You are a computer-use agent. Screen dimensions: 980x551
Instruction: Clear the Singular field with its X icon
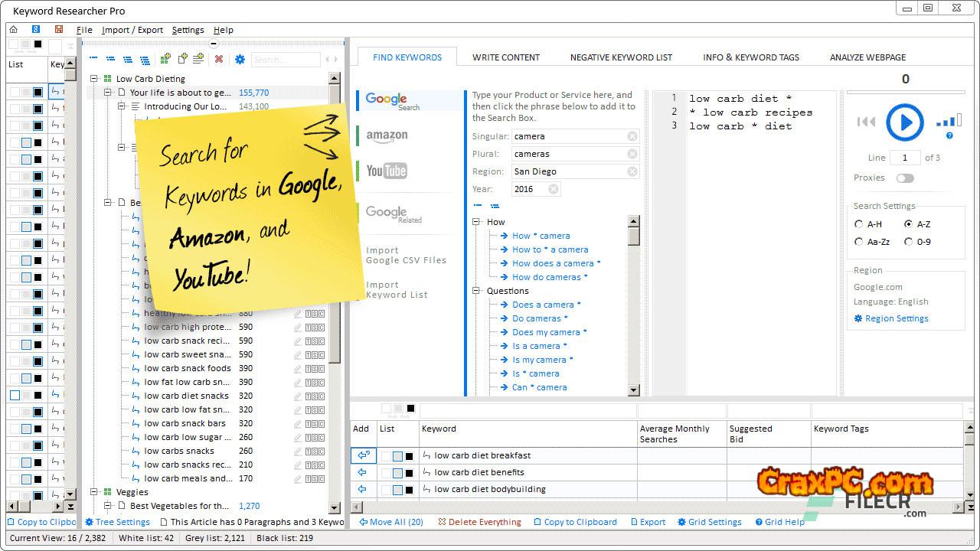point(632,136)
